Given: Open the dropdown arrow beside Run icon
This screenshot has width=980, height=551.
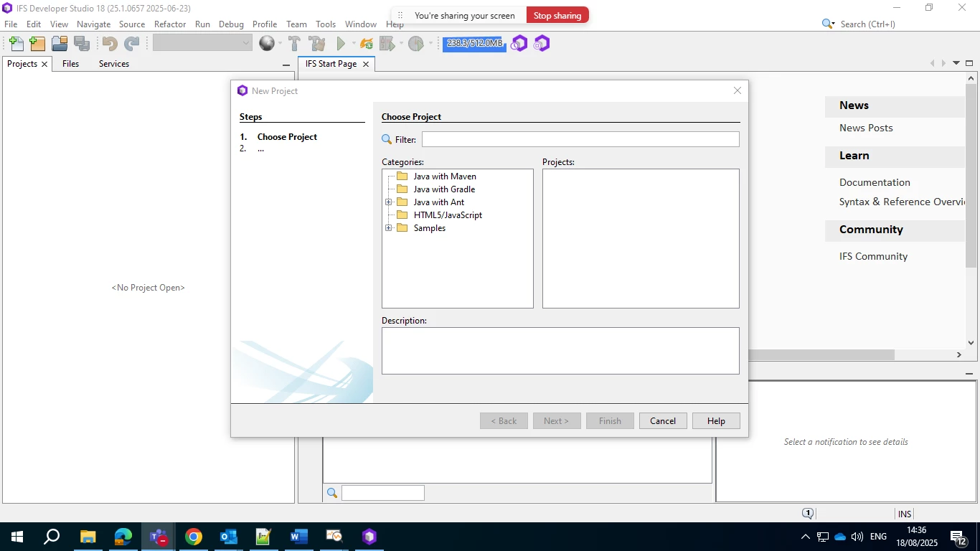Looking at the screenshot, I should (x=353, y=44).
